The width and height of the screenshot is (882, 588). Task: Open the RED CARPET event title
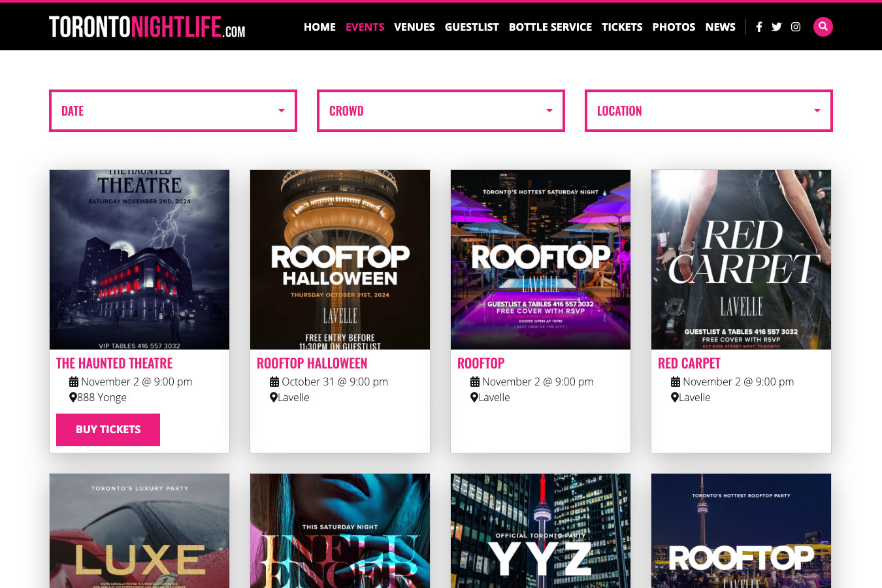[x=689, y=363]
